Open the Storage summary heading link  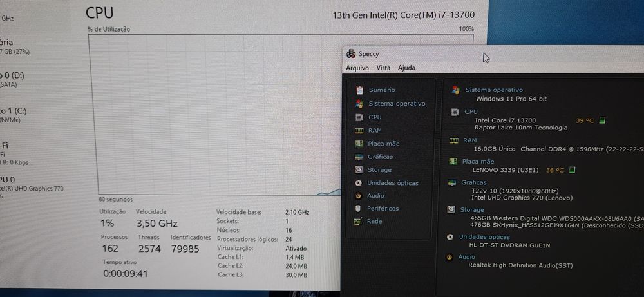tap(472, 210)
